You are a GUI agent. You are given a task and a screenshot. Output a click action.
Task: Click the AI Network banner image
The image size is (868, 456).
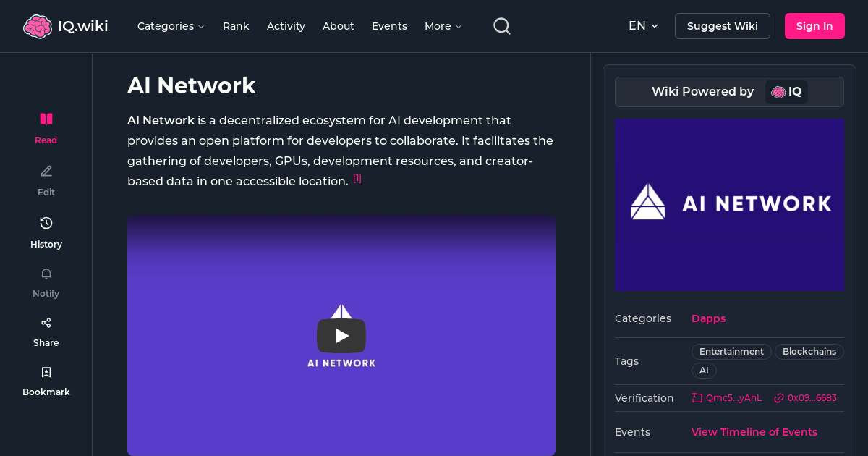point(729,204)
